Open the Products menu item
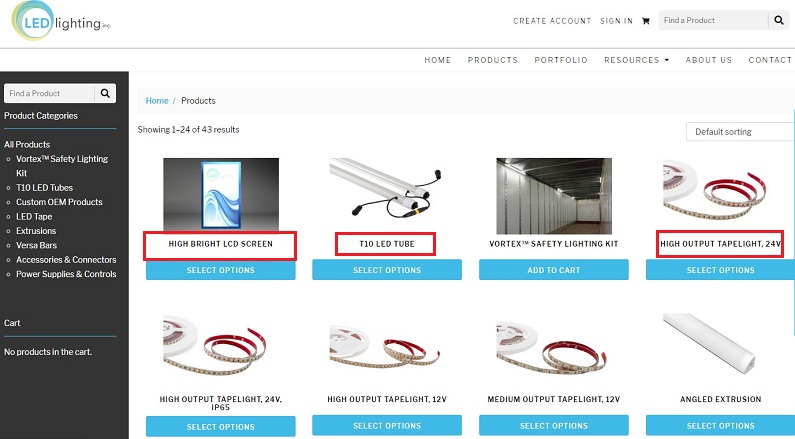The image size is (795, 439). click(x=492, y=60)
